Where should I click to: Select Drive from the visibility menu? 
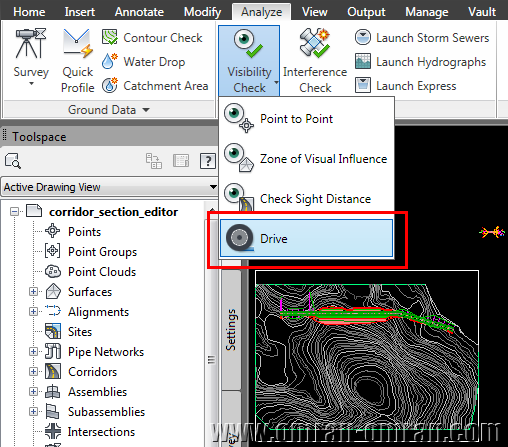307,238
